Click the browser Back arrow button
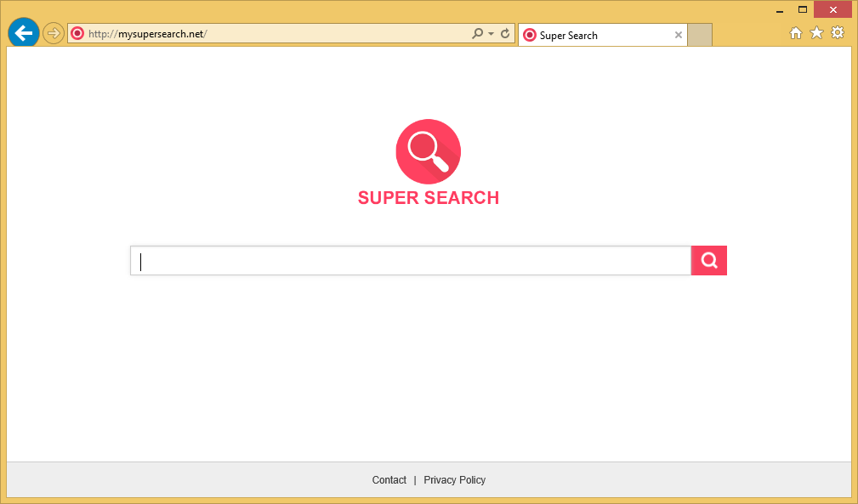The height and width of the screenshot is (504, 858). point(24,33)
